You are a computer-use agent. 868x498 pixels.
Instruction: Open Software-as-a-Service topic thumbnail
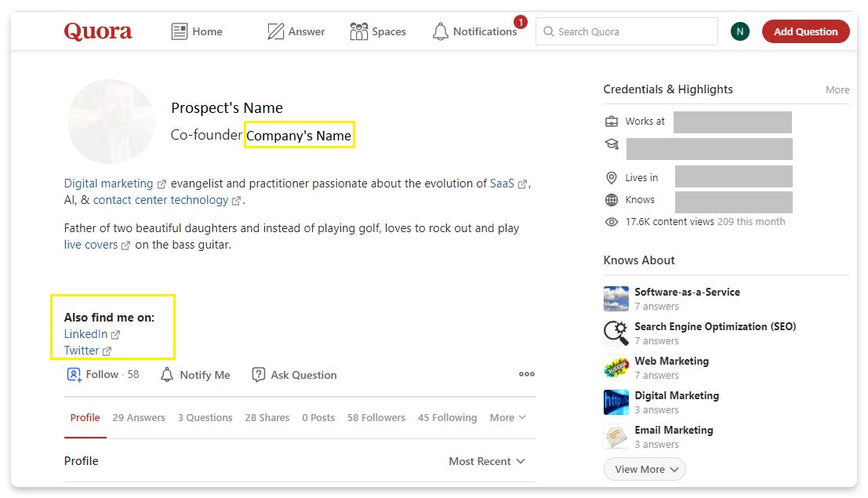click(x=616, y=299)
